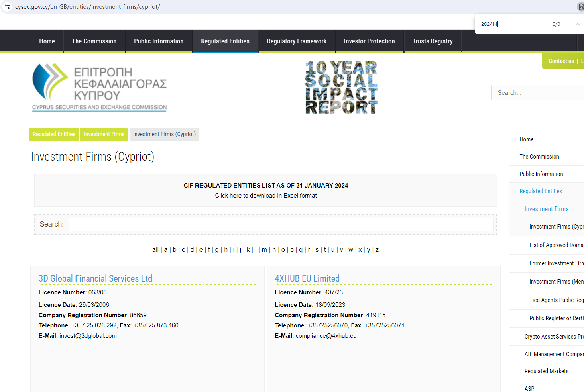Open Regulated Entities in the sidebar
The width and height of the screenshot is (584, 392).
tap(541, 191)
